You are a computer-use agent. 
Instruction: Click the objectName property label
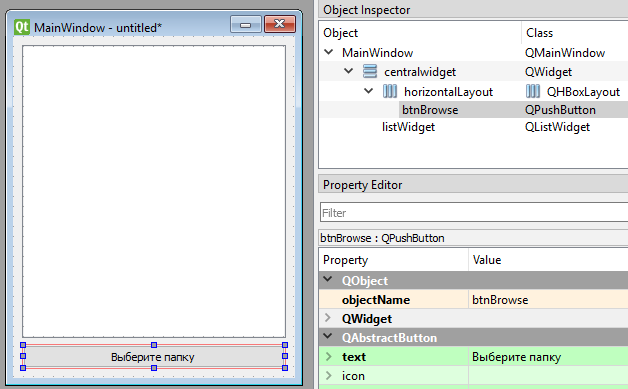pos(376,300)
